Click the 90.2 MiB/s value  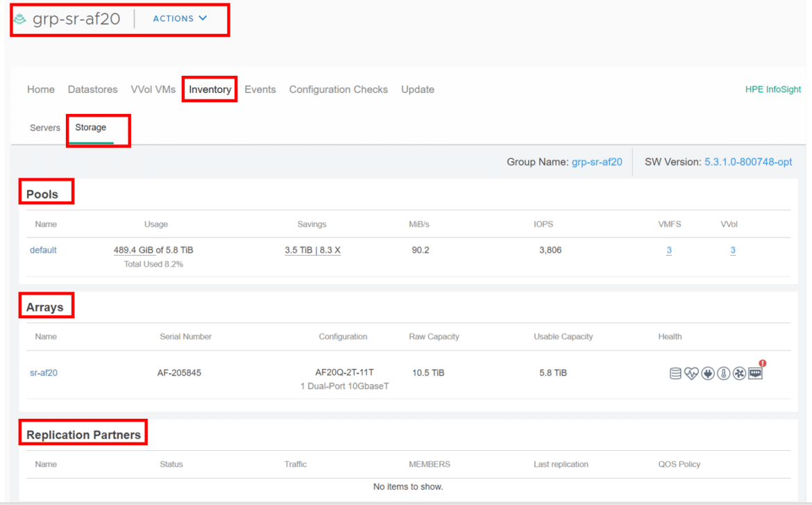coord(421,250)
